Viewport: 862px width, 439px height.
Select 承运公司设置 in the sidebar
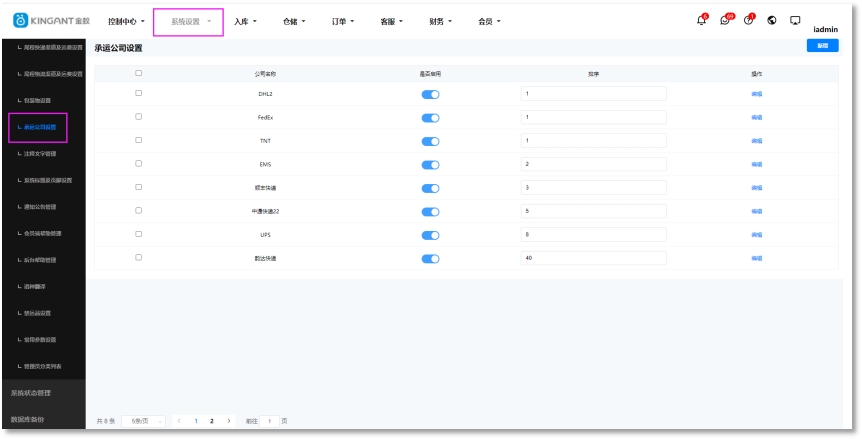pos(40,127)
